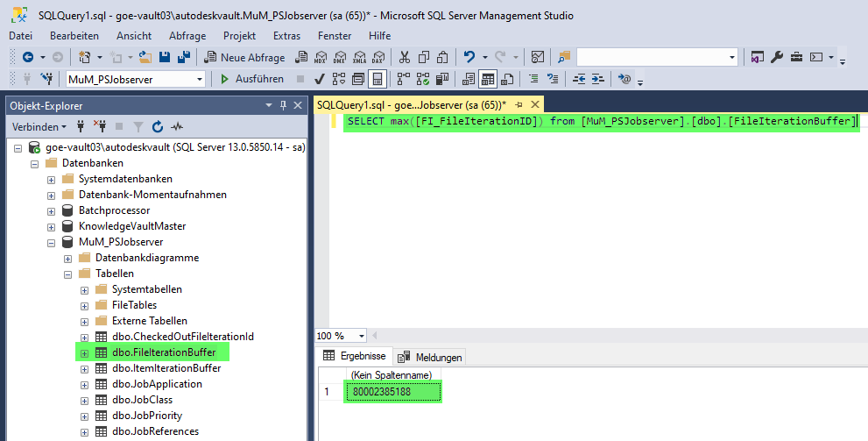
Task: Collapse the Tabellen folder
Action: tap(67, 274)
